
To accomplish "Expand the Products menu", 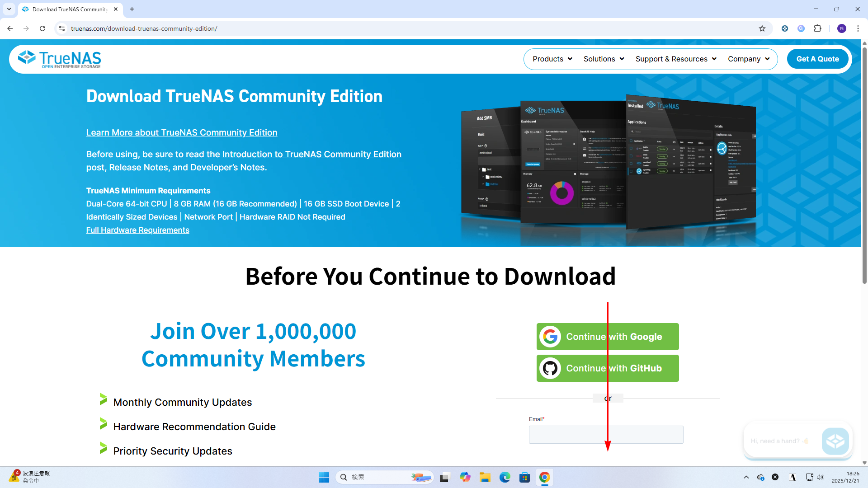I will pyautogui.click(x=552, y=59).
